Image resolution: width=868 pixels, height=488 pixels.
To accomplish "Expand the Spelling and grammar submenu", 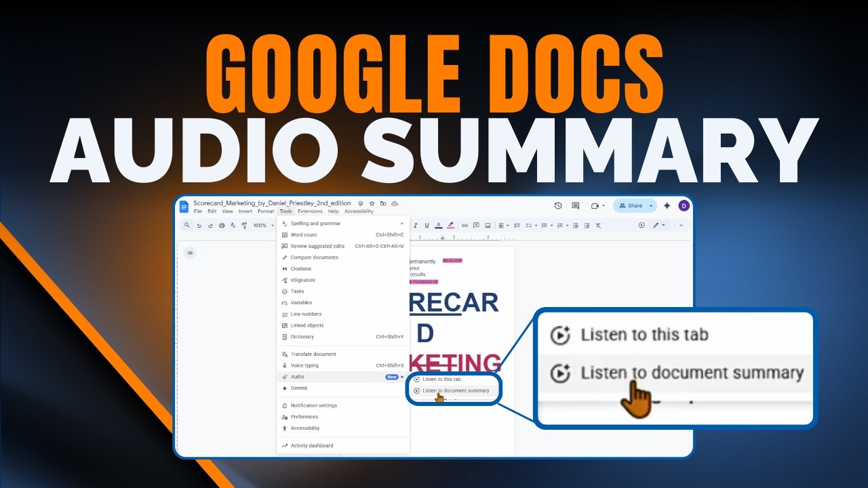I will [343, 223].
